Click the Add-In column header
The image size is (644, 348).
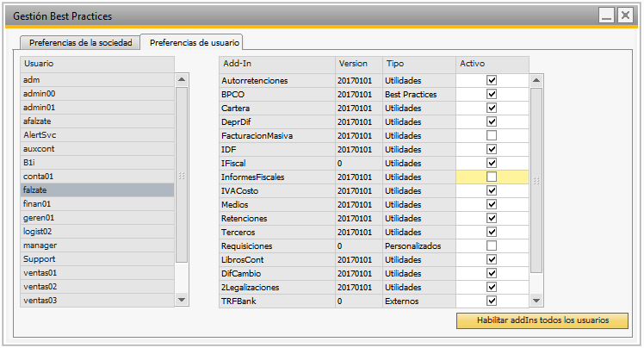tap(276, 64)
